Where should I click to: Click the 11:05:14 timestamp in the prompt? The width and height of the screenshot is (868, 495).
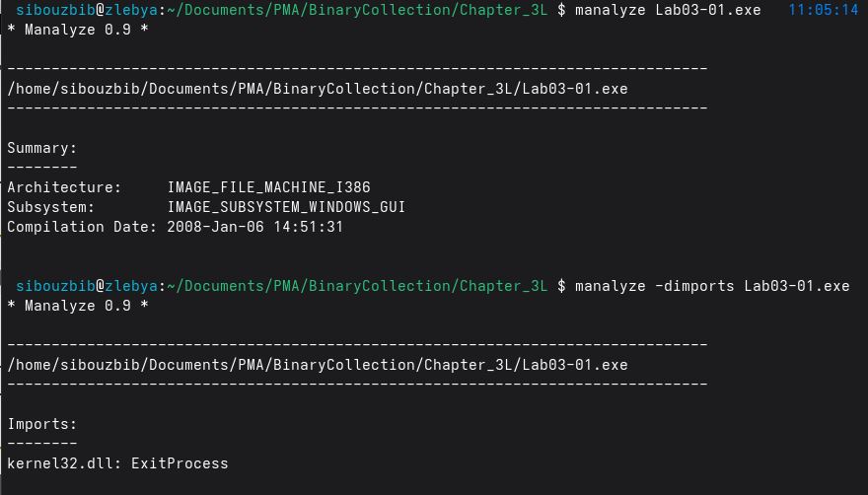coord(824,9)
